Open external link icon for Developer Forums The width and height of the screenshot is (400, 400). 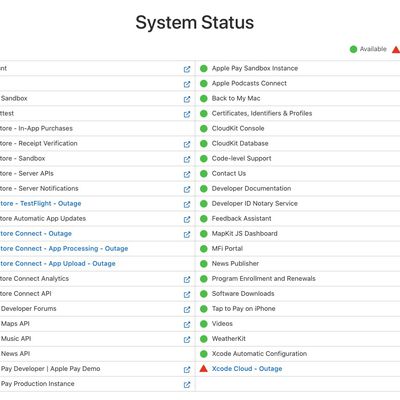click(x=187, y=309)
